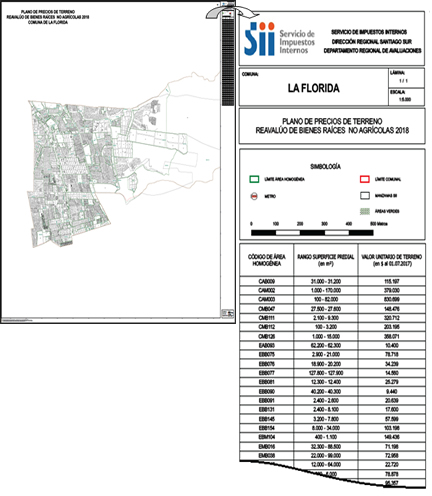Select code cell EBM104
The height and width of the screenshot is (496, 432).
click(267, 437)
